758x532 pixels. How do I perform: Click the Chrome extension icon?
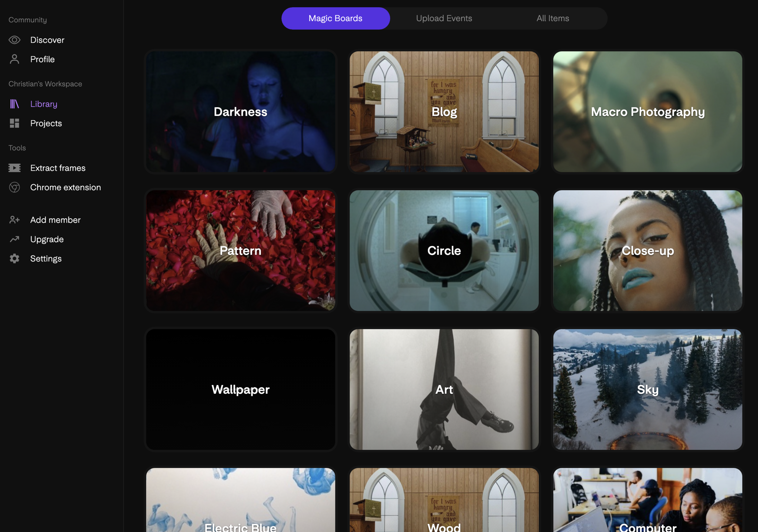15,187
